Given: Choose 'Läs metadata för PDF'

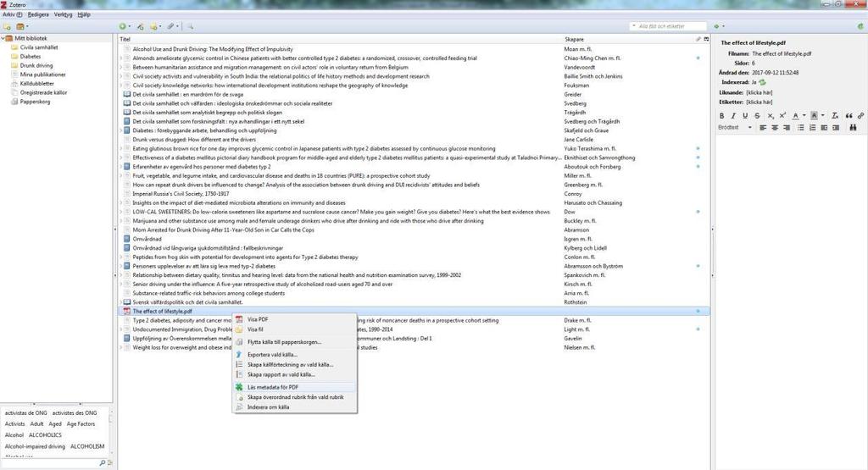Looking at the screenshot, I should [x=294, y=388].
